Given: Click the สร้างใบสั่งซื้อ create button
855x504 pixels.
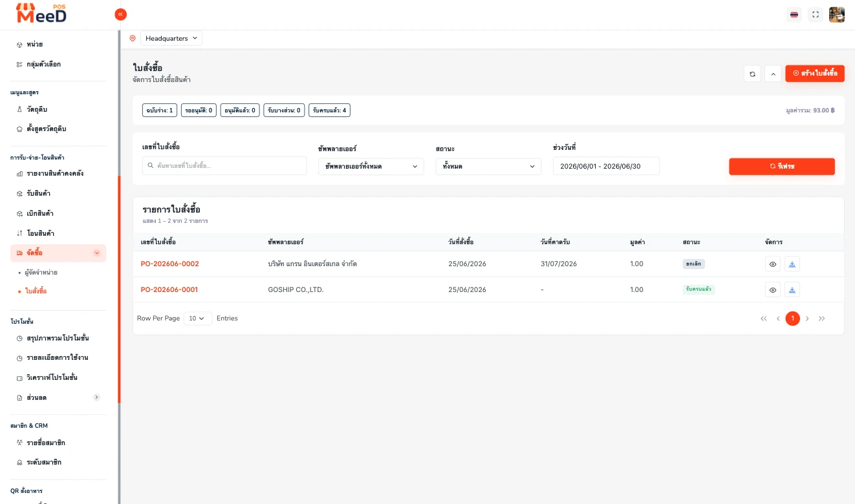Looking at the screenshot, I should 815,74.
